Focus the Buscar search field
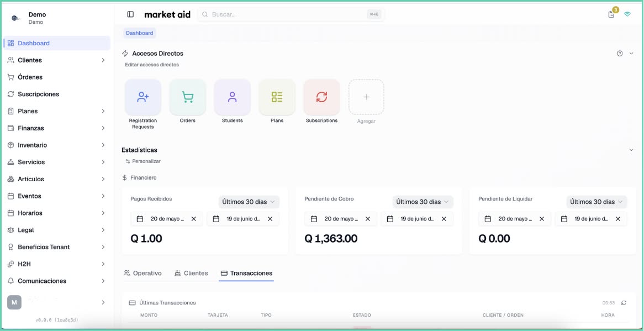Image resolution: width=644 pixels, height=331 pixels. click(x=291, y=14)
